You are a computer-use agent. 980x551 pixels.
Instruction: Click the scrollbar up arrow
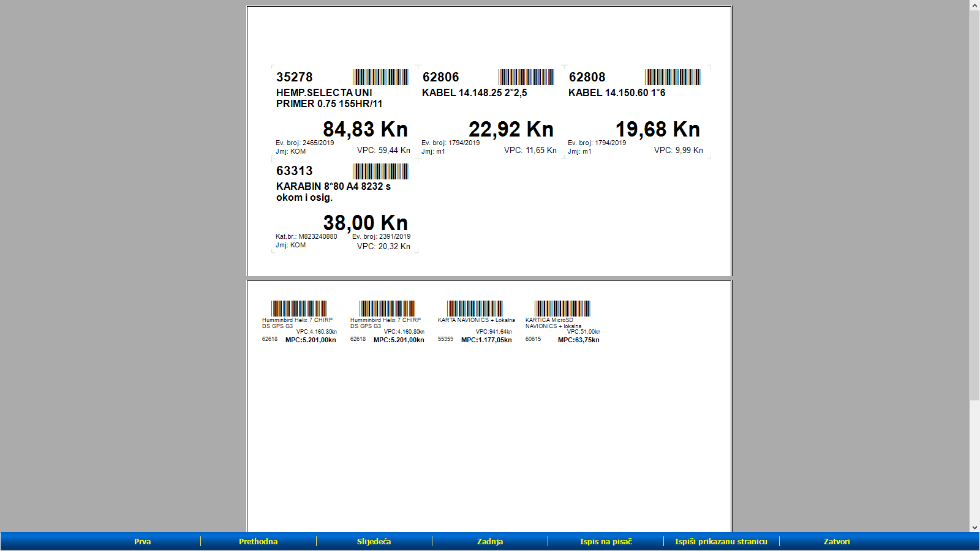pyautogui.click(x=974, y=6)
